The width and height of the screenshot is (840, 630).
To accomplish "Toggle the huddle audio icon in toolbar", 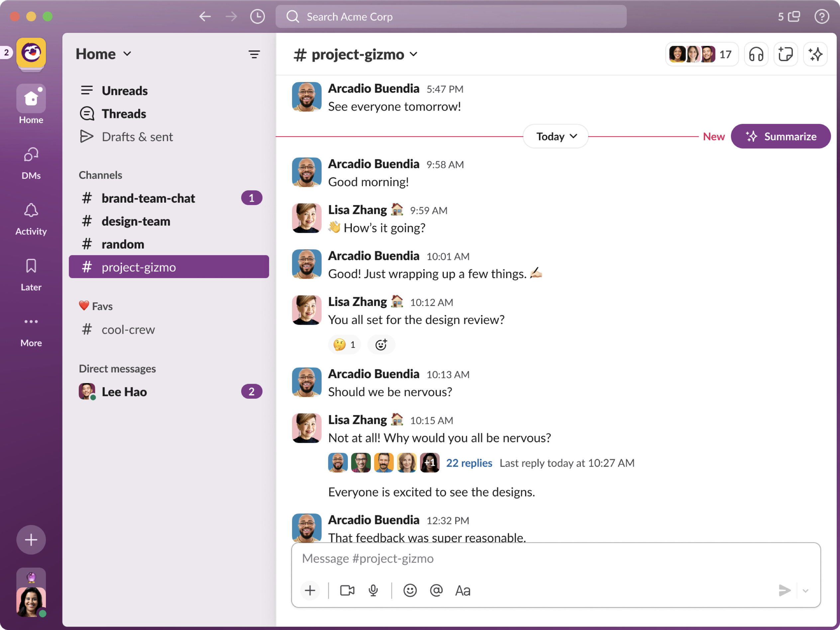I will tap(757, 55).
